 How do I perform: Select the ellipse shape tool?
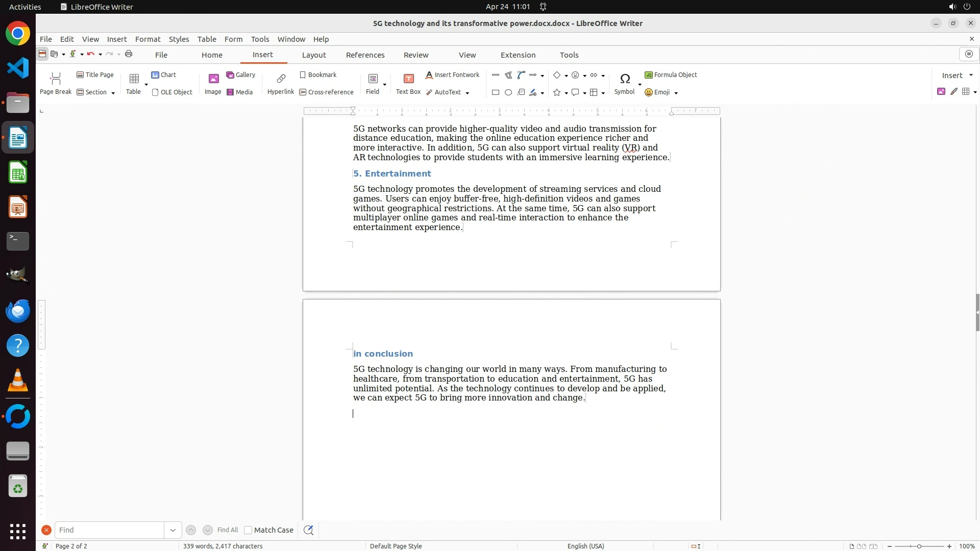[x=508, y=92]
